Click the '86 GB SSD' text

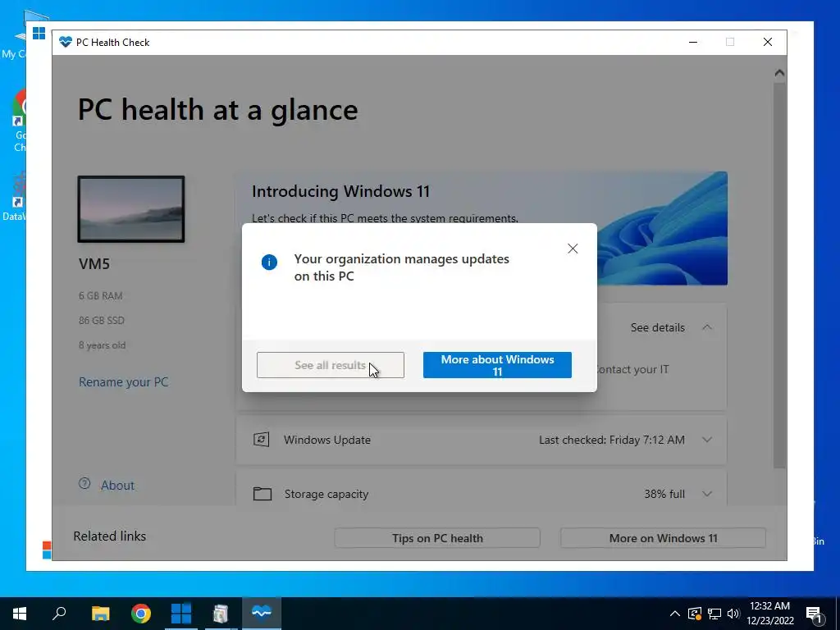(102, 321)
